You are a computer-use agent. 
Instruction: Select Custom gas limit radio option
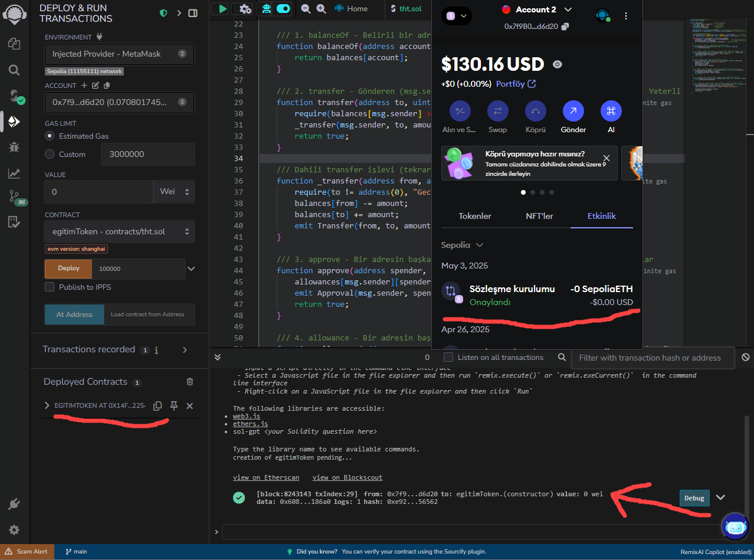click(x=50, y=154)
